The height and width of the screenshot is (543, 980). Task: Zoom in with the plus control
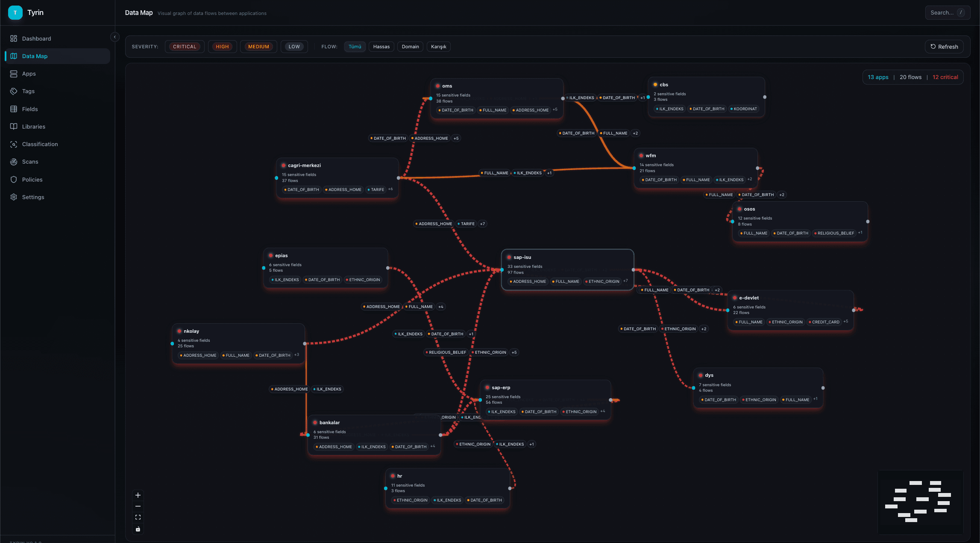(x=138, y=495)
